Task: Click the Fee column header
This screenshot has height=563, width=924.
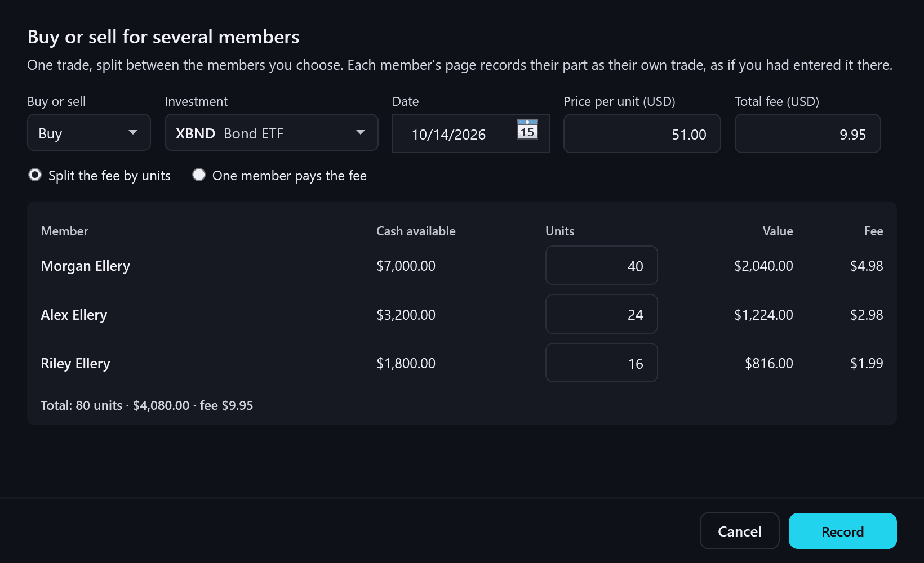Action: [x=873, y=231]
